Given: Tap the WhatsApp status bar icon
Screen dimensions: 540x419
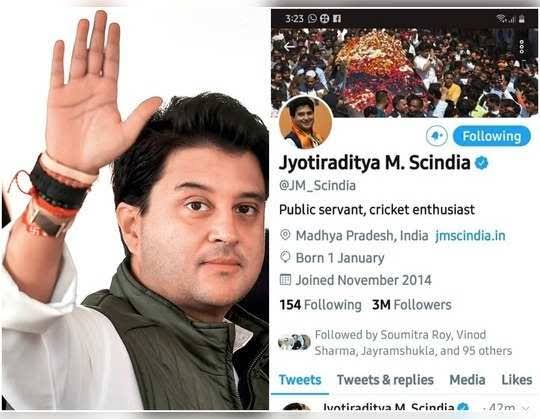Looking at the screenshot, I should pyautogui.click(x=312, y=18).
